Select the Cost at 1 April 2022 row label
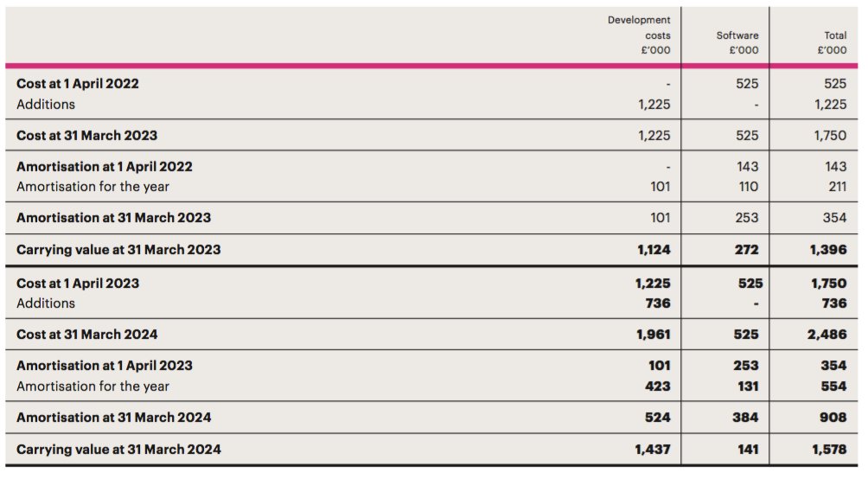 click(78, 84)
